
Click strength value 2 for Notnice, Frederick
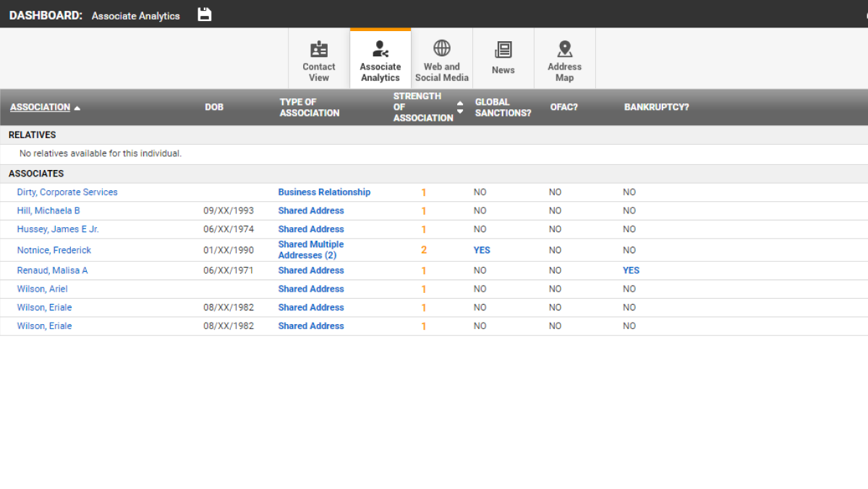(x=424, y=250)
